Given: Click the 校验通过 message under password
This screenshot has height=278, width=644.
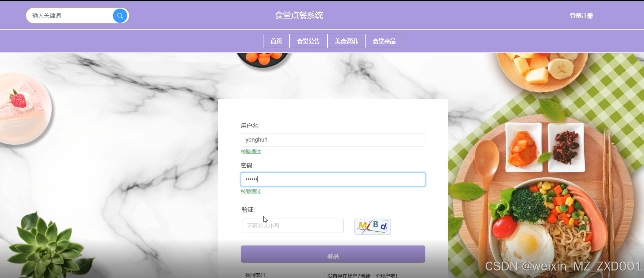Looking at the screenshot, I should (251, 191).
